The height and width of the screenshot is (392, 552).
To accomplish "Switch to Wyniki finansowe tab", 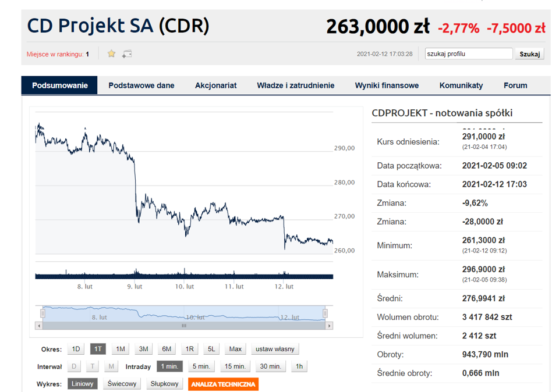I will [387, 85].
